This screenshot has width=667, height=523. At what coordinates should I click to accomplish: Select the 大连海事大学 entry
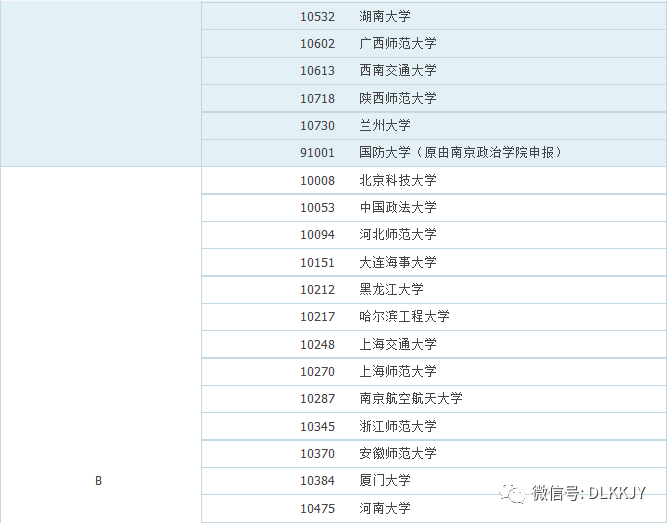pyautogui.click(x=398, y=262)
